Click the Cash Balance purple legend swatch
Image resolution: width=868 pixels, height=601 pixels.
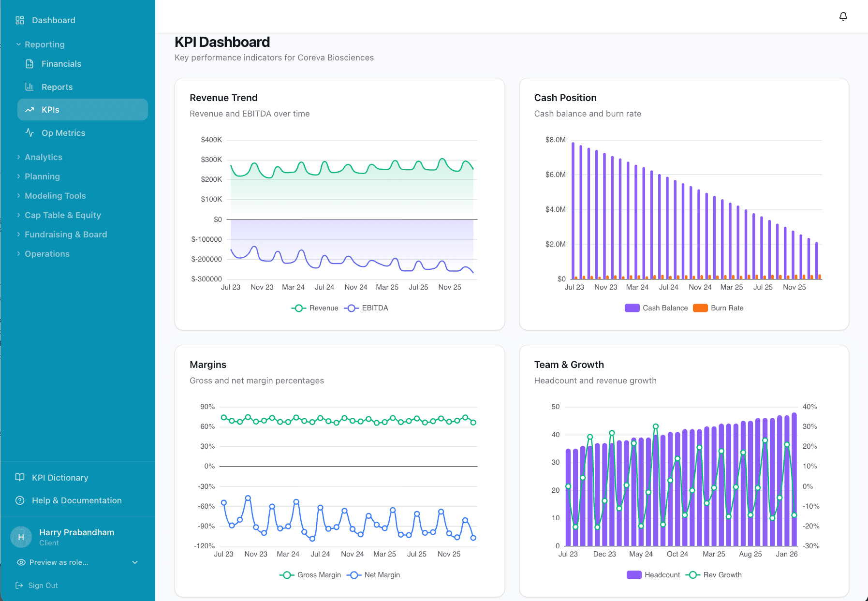(x=632, y=308)
